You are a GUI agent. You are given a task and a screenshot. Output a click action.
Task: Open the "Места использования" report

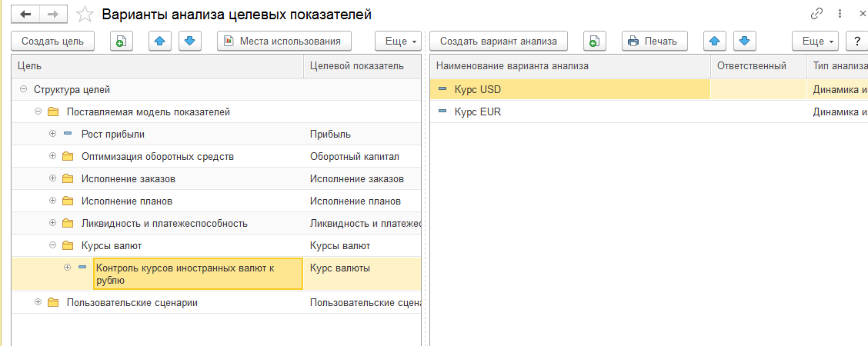point(285,41)
